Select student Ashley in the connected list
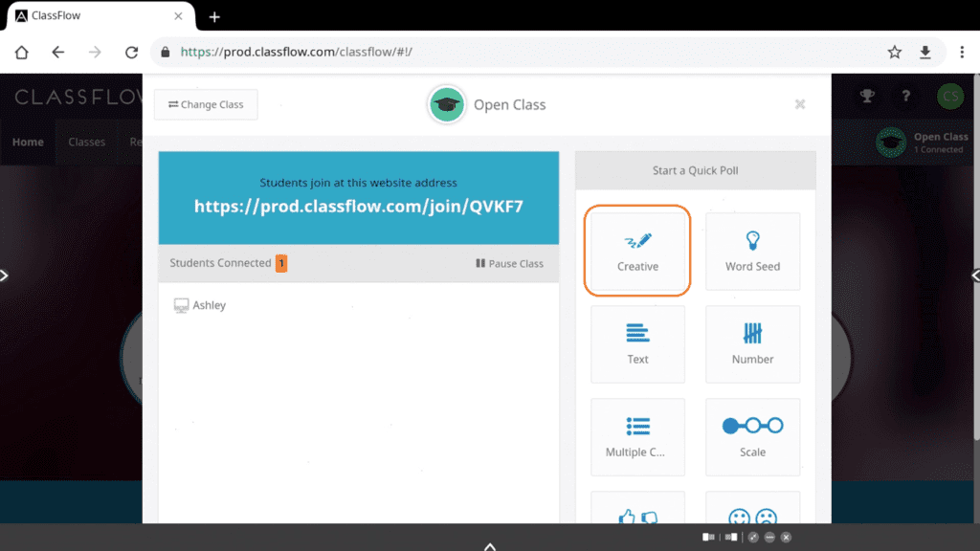This screenshot has height=551, width=980. pos(209,305)
